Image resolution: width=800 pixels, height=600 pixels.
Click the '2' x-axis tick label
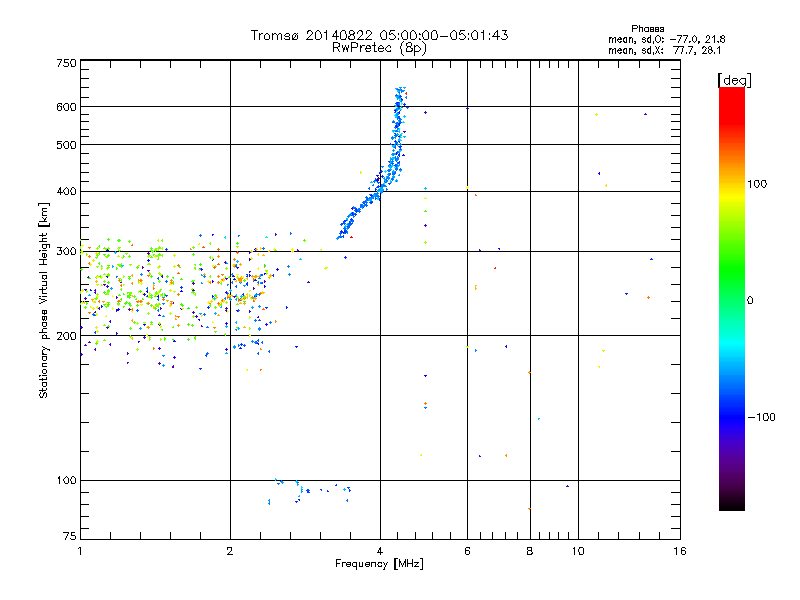coord(230,551)
